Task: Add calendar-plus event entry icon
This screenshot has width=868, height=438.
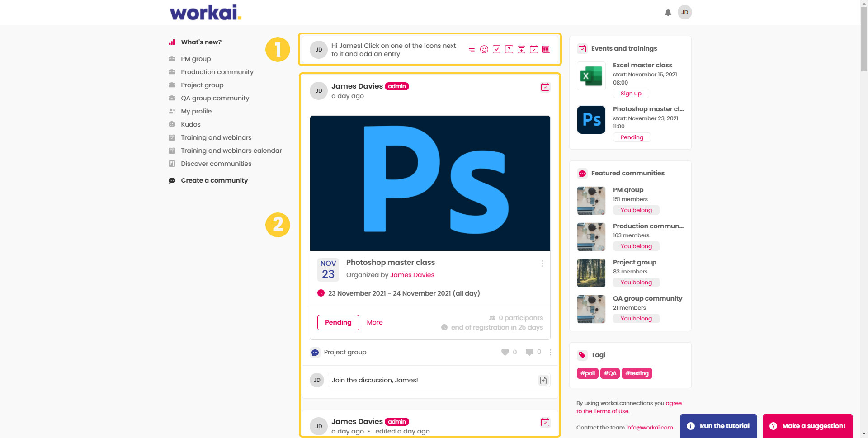Action: click(x=521, y=49)
